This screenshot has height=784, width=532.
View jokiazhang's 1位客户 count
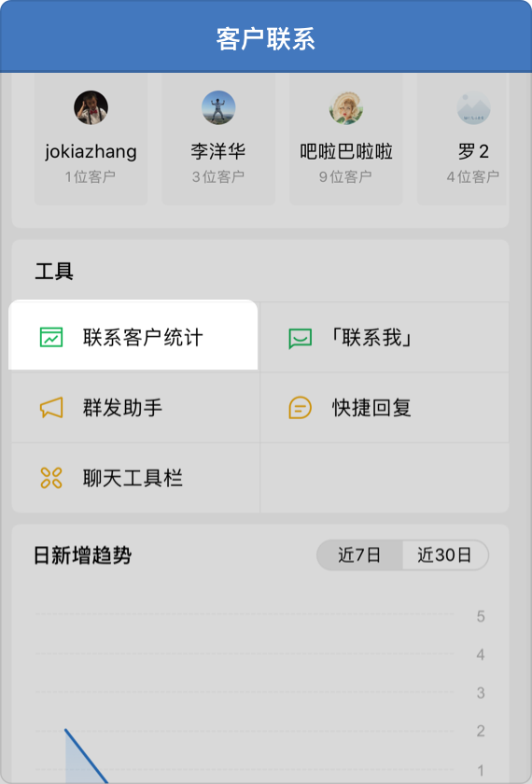tap(91, 176)
